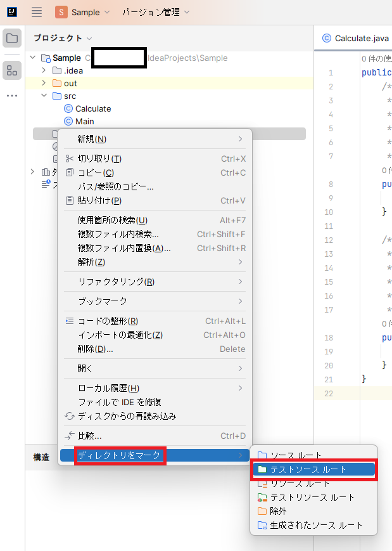392x551 pixels.
Task: Select Calculate class in project tree
Action: [93, 108]
